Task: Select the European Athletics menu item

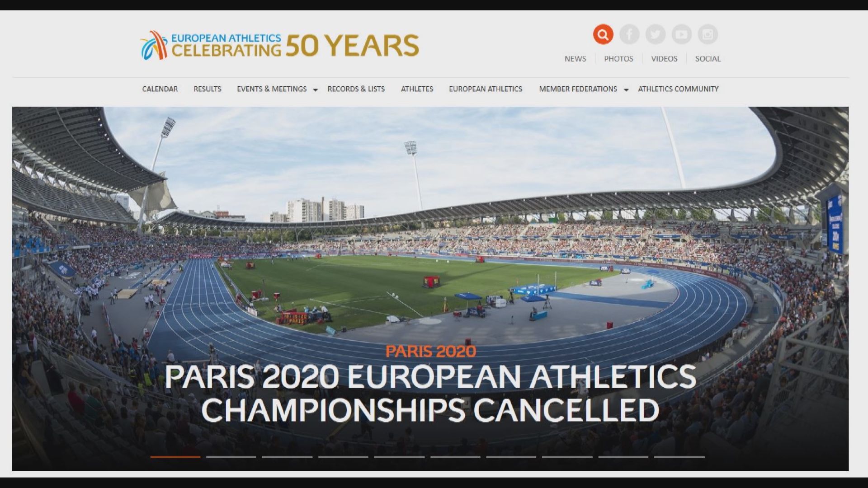Action: point(486,89)
